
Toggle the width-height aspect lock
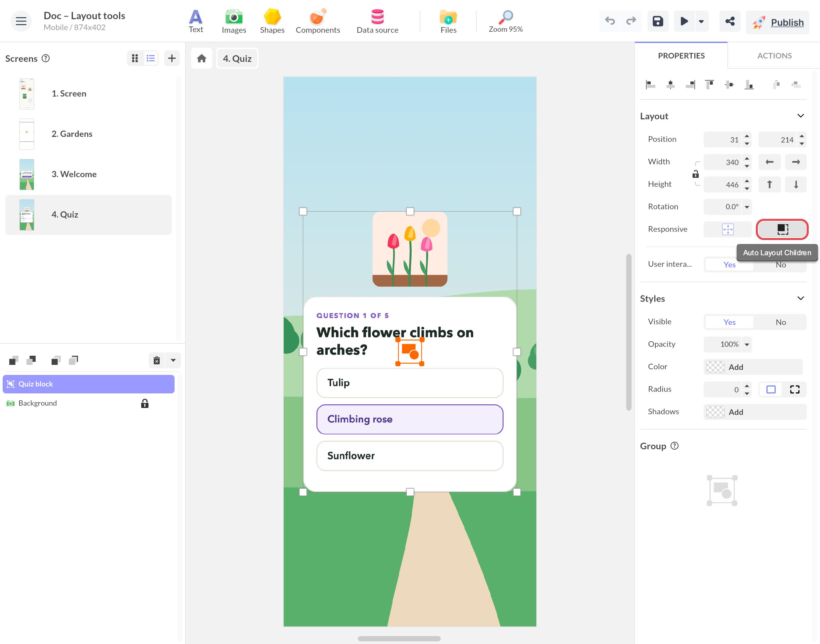pos(695,174)
